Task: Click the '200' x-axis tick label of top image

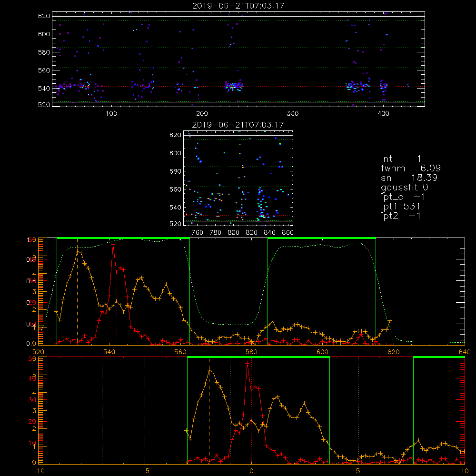Action: 202,114
